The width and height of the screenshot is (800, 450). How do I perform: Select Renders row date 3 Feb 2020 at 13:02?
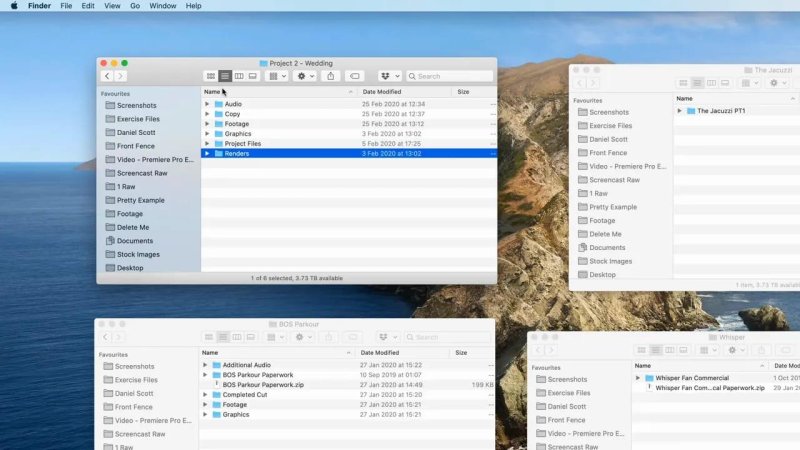pos(391,154)
